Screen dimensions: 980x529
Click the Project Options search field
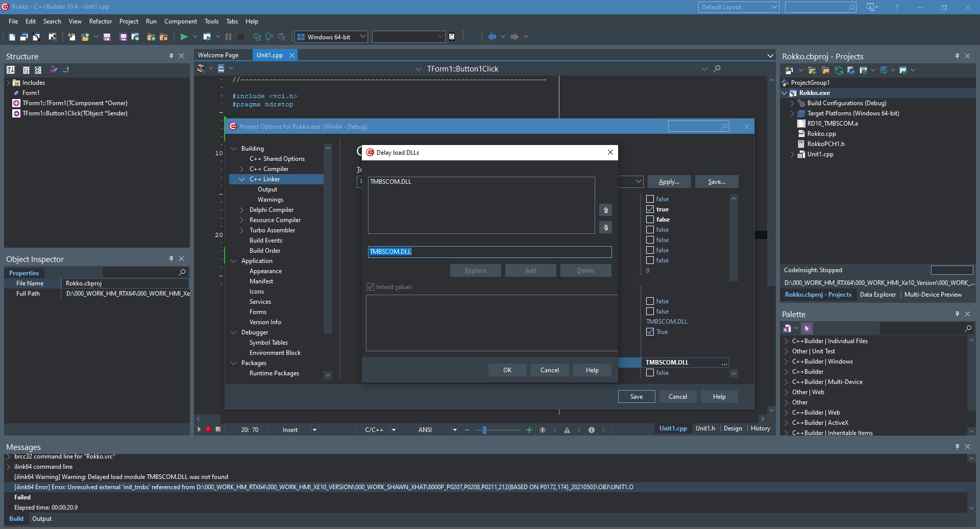(x=698, y=127)
